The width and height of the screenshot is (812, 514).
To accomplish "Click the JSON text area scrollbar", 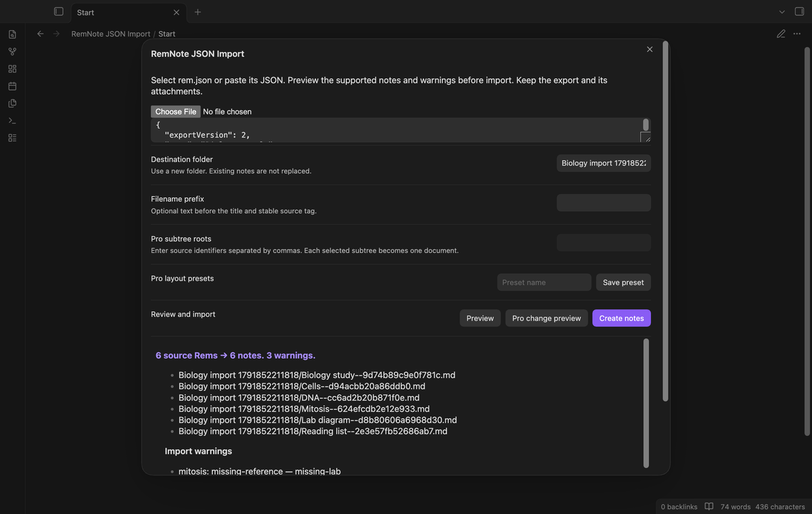I will point(646,124).
